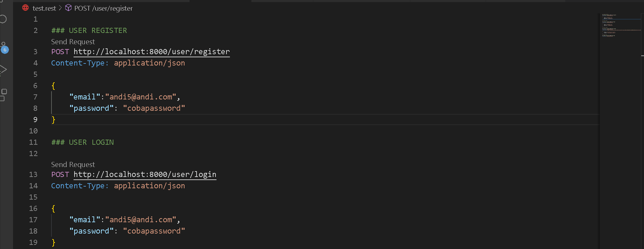Screen dimensions: 644x249
Task: Open the http://localhost:8000/user/login link
Action: 145,175
